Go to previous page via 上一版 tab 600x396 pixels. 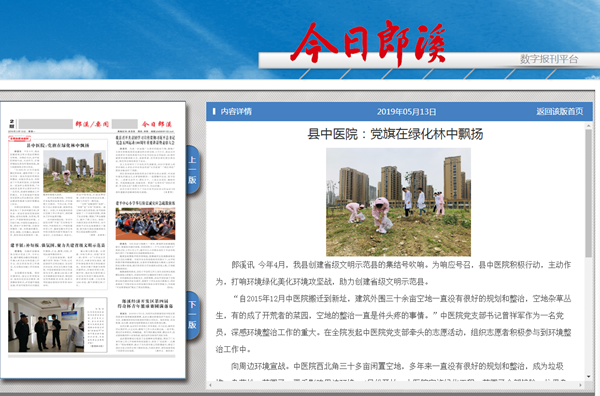point(193,169)
